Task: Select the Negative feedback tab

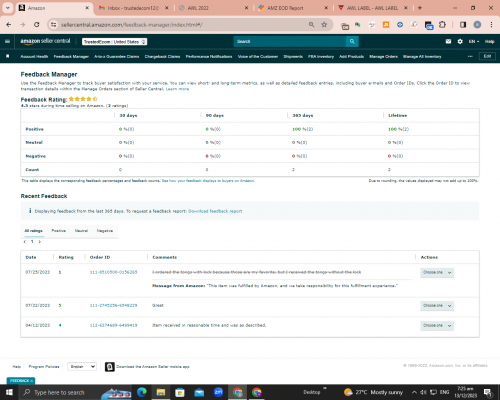Action: (x=105, y=231)
